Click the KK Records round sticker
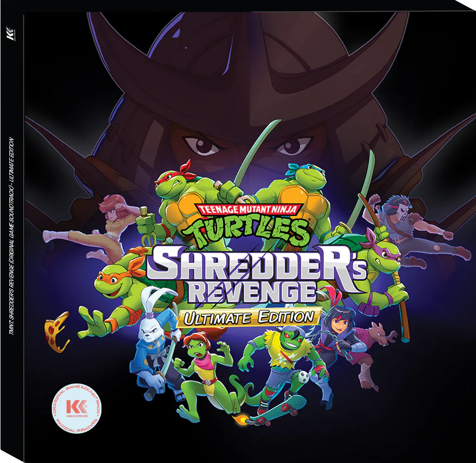 point(76,408)
